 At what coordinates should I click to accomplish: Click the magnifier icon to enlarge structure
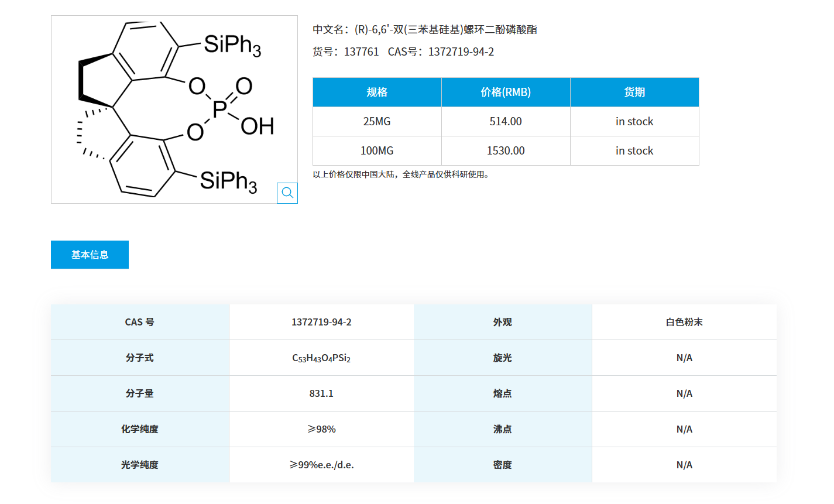[287, 193]
